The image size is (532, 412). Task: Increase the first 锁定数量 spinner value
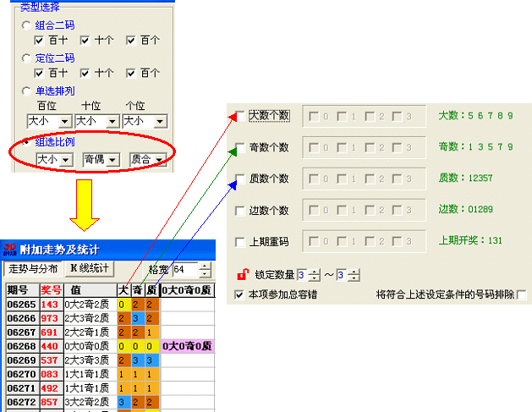tap(315, 272)
